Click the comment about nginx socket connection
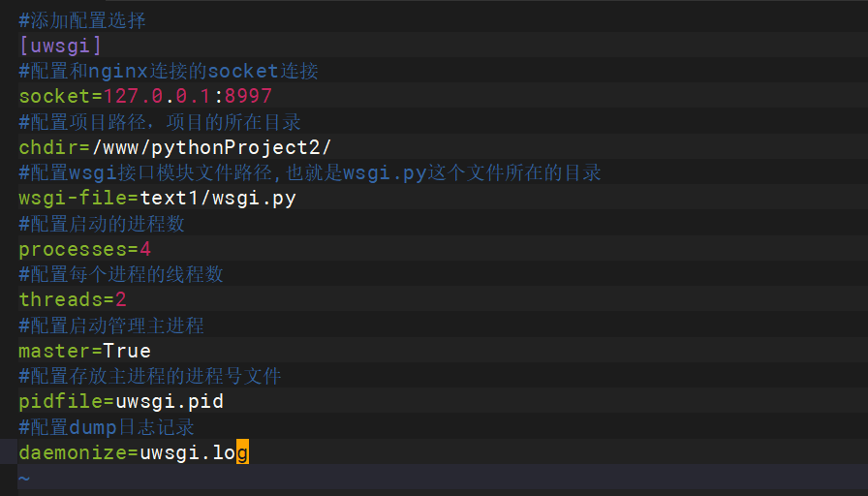Image resolution: width=868 pixels, height=496 pixels. (x=169, y=71)
